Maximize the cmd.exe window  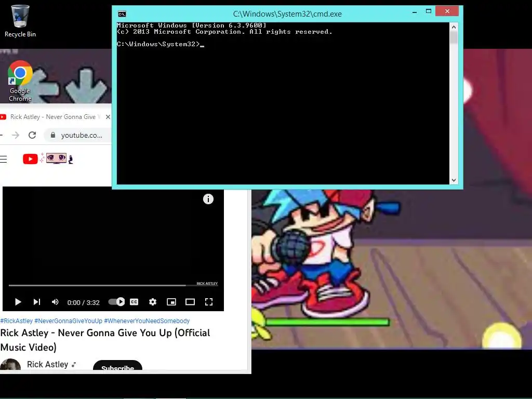pyautogui.click(x=429, y=11)
